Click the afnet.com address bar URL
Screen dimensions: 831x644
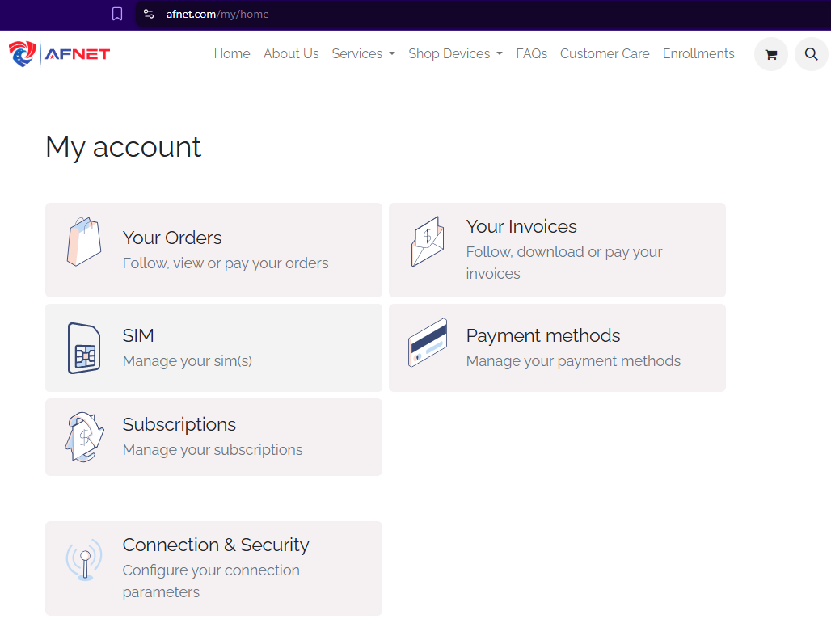coord(217,14)
